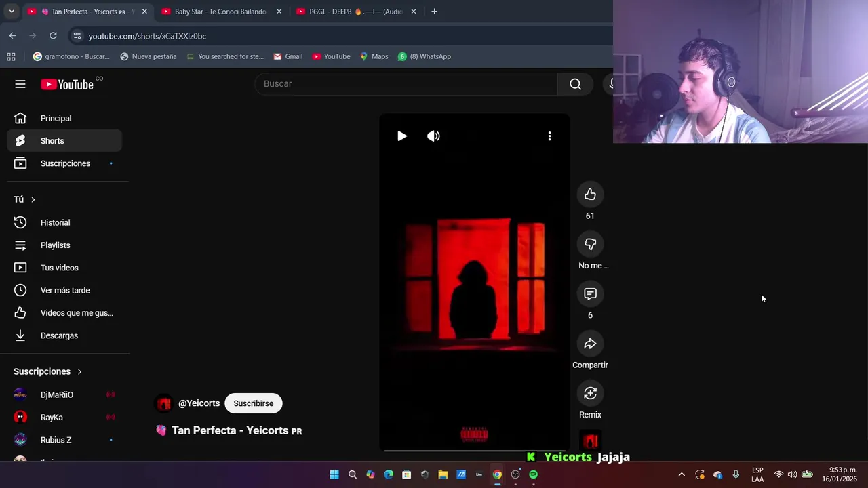Viewport: 868px width, 488px height.
Task: Click the Buscar search field
Action: [x=406, y=84]
